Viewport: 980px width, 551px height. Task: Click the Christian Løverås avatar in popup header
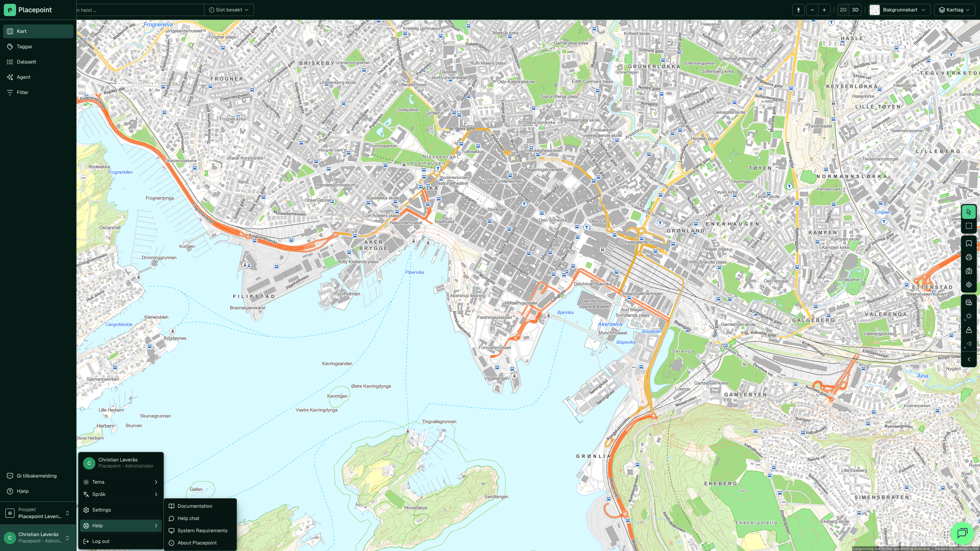(x=89, y=463)
